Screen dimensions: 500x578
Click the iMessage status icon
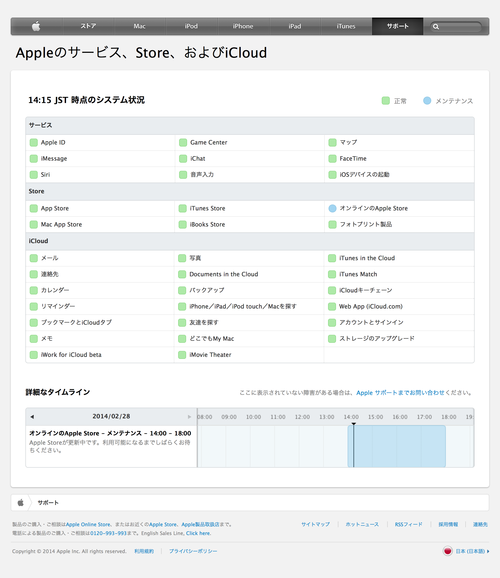click(x=34, y=159)
